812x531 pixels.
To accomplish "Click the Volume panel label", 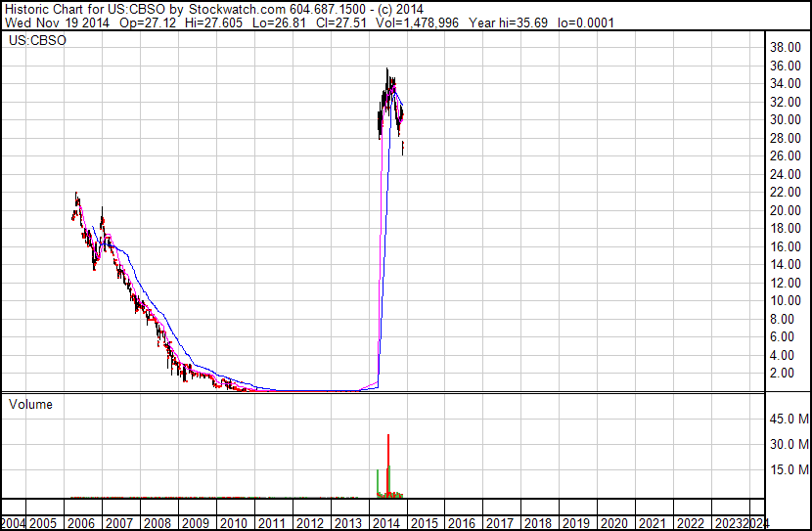I will [x=30, y=403].
